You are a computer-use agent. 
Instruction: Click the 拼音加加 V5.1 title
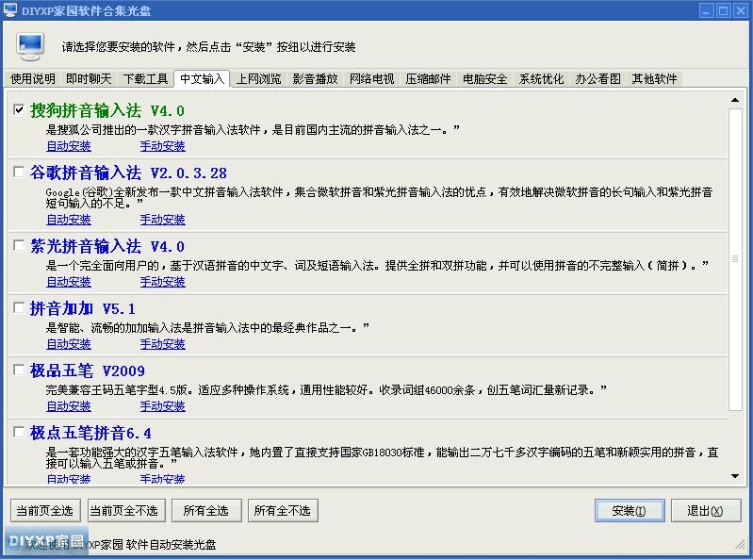83,308
